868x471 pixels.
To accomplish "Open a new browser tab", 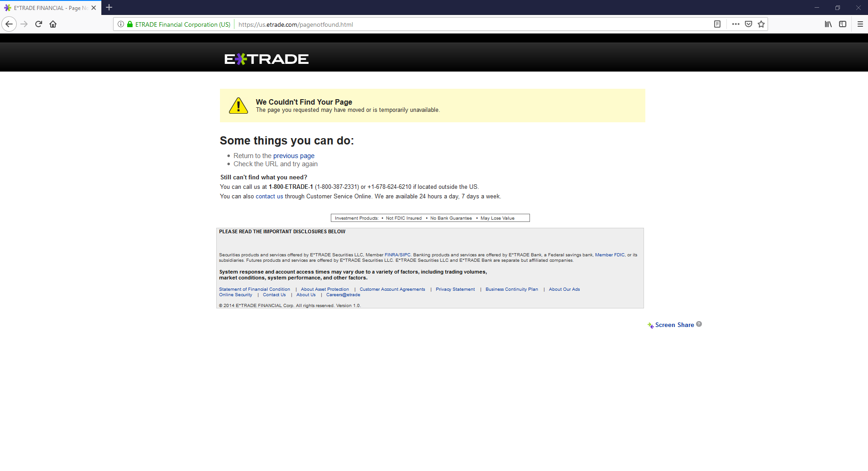I will click(109, 8).
